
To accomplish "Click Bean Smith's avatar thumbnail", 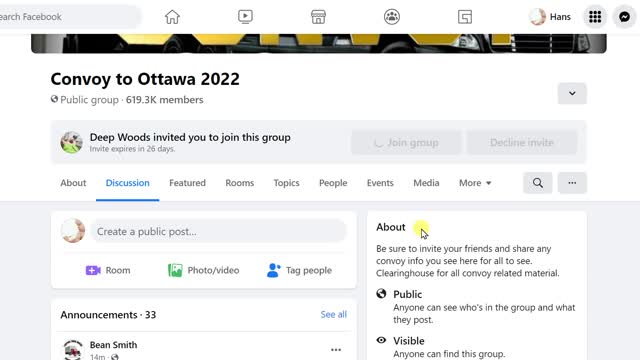I will click(x=73, y=350).
